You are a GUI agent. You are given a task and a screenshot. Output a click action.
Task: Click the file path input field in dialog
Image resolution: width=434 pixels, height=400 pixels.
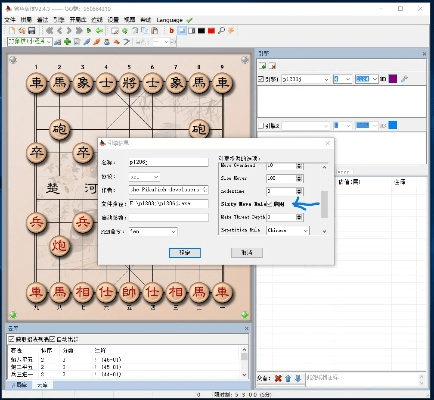point(168,204)
